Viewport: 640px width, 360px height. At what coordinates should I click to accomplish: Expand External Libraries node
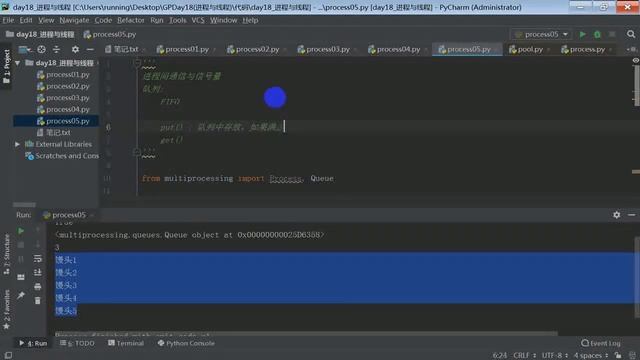tap(18, 144)
